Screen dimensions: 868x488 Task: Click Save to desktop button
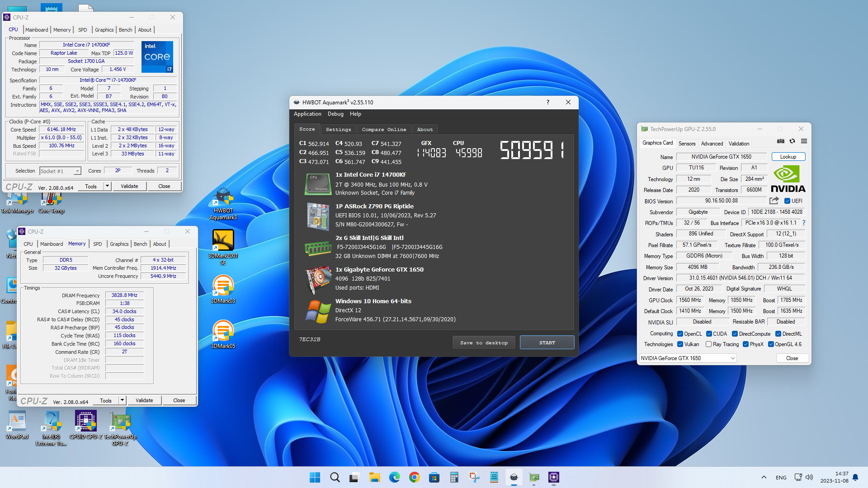(484, 343)
